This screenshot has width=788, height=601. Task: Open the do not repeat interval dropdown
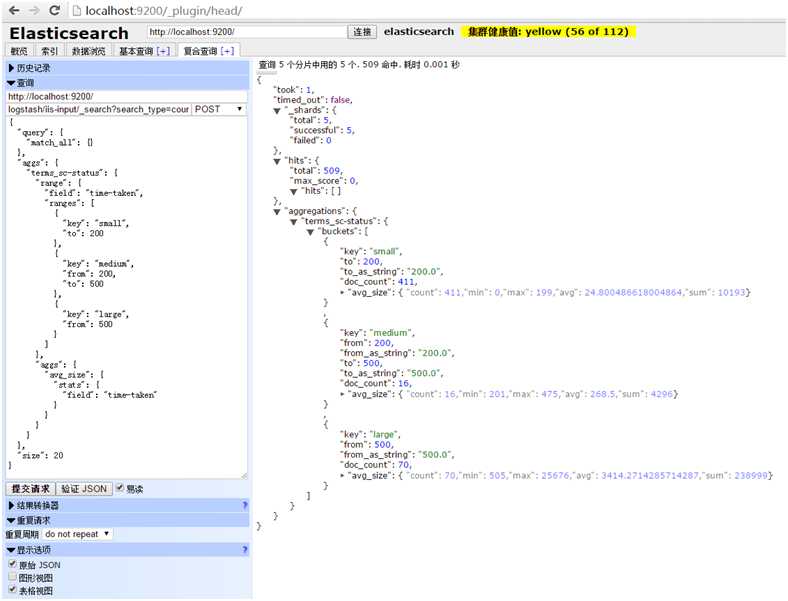point(77,534)
